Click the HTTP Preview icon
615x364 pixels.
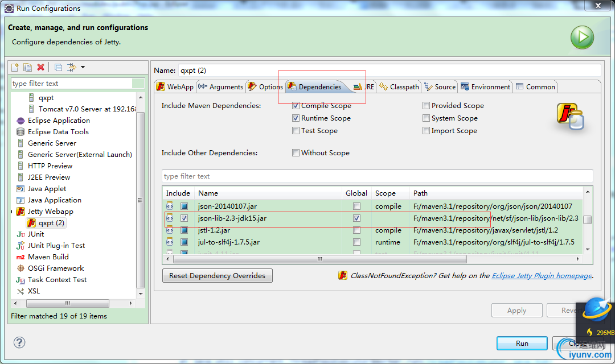20,166
